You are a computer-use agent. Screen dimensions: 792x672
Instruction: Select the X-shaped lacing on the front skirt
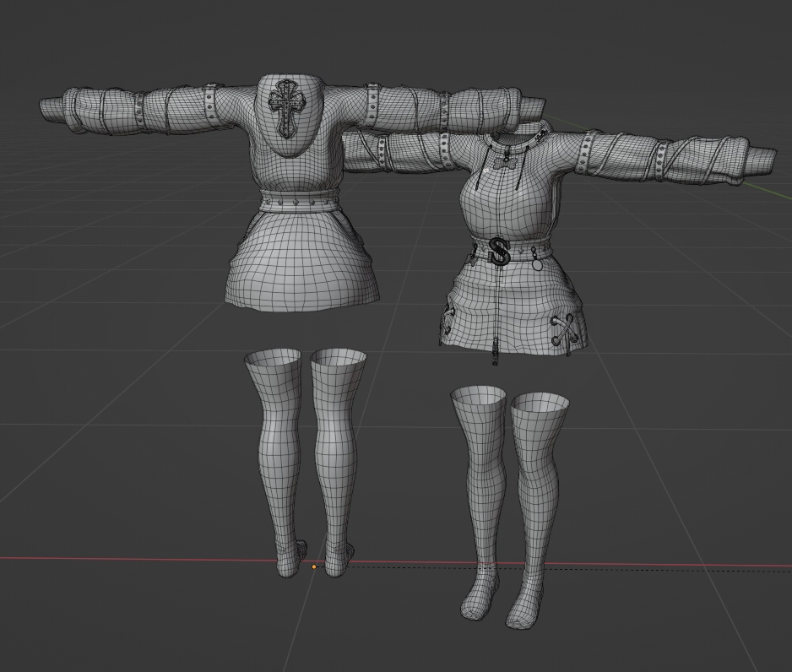(563, 330)
